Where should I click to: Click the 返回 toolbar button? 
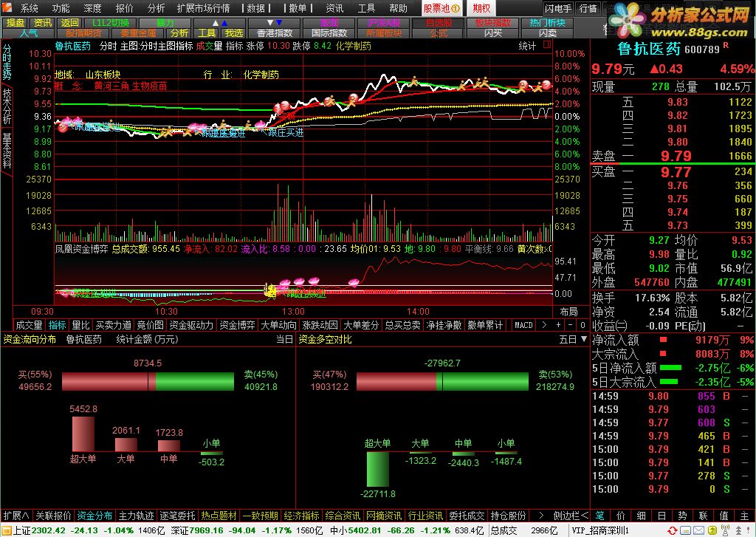[x=70, y=23]
